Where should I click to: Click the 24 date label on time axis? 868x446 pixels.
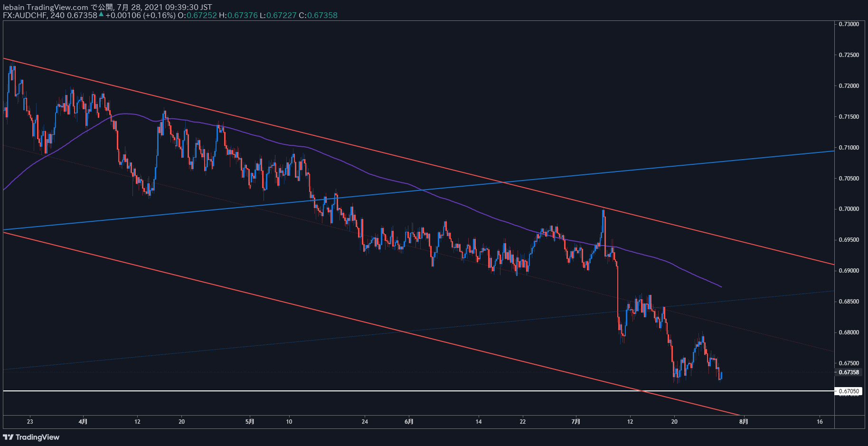[365, 421]
